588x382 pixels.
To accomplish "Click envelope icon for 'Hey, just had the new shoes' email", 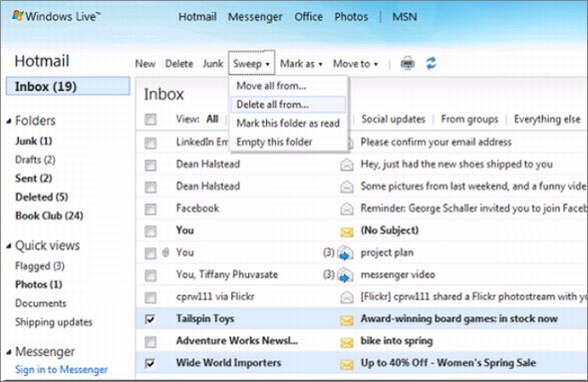I will point(347,165).
